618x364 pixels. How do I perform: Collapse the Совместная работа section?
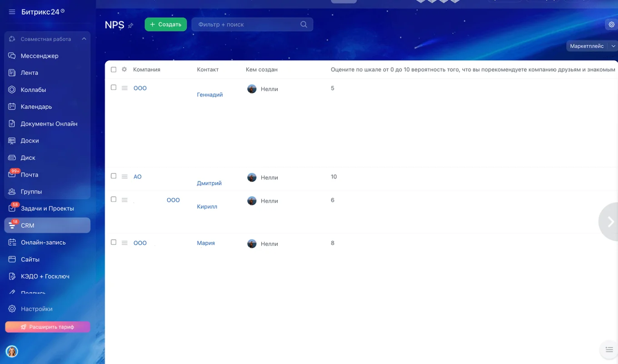pos(84,39)
